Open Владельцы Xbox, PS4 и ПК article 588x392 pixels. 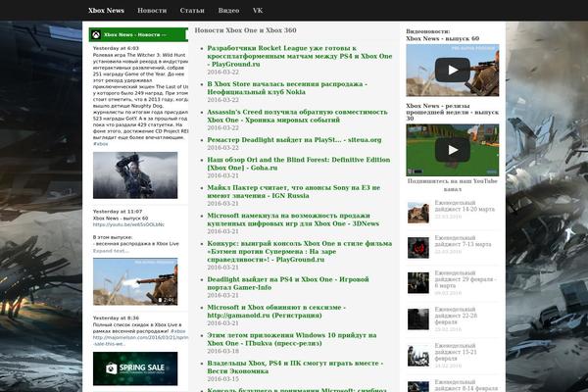295,367
